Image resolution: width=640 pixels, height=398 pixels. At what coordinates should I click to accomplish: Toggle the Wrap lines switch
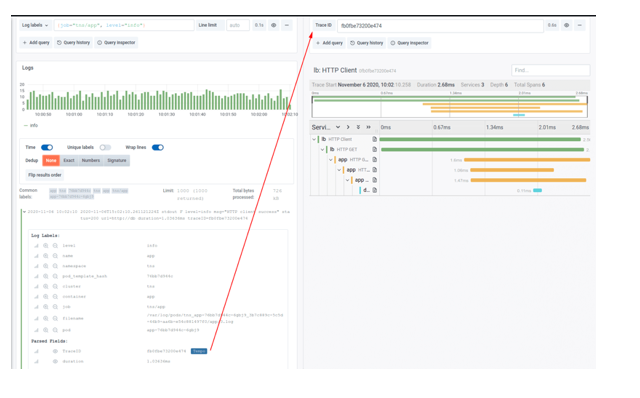158,147
